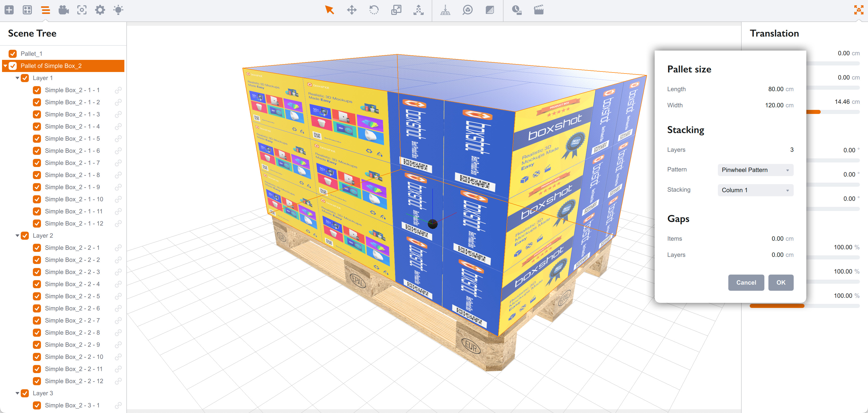Open the clapperboard animation tool
868x413 pixels.
point(538,10)
